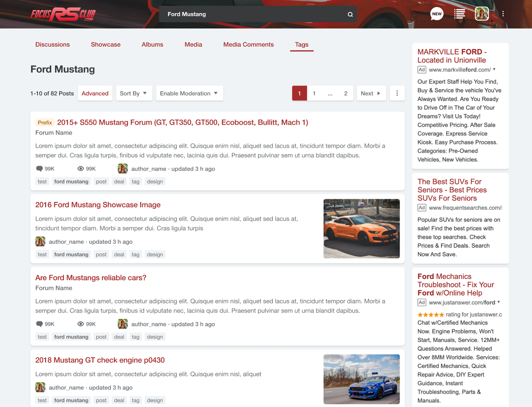Switch to the Albums tab
532x407 pixels.
click(152, 45)
